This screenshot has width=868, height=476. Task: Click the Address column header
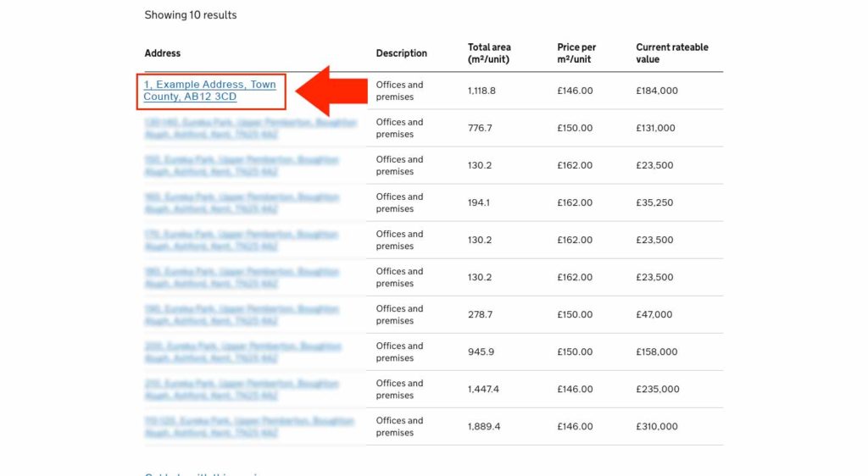click(162, 53)
